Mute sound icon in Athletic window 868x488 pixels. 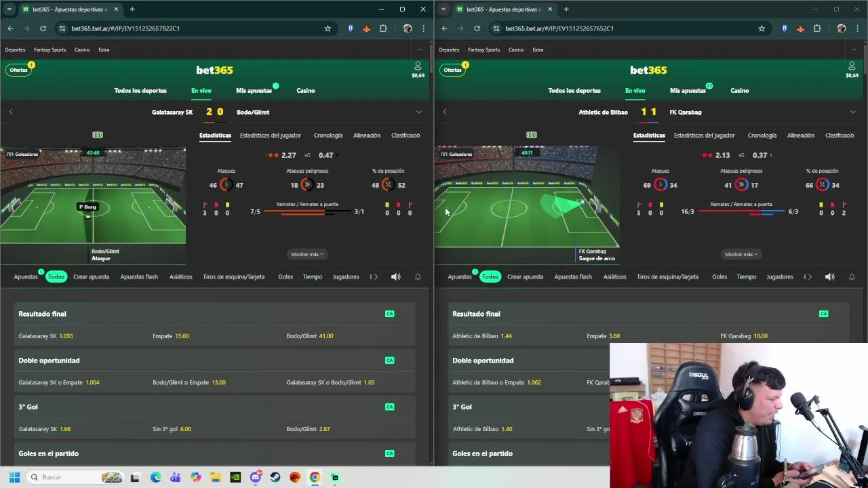click(x=830, y=277)
